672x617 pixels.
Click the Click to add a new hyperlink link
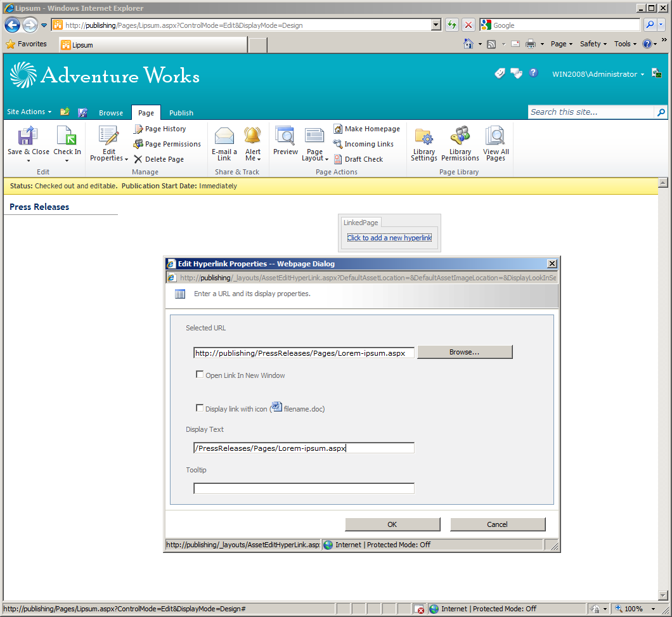point(389,238)
